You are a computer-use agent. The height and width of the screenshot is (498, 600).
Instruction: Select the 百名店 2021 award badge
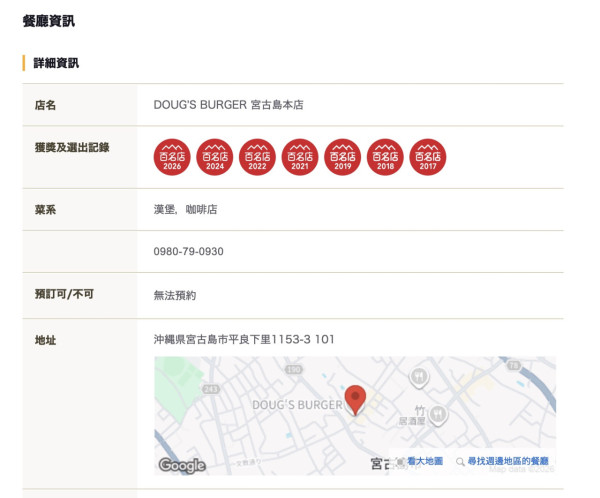tap(300, 157)
